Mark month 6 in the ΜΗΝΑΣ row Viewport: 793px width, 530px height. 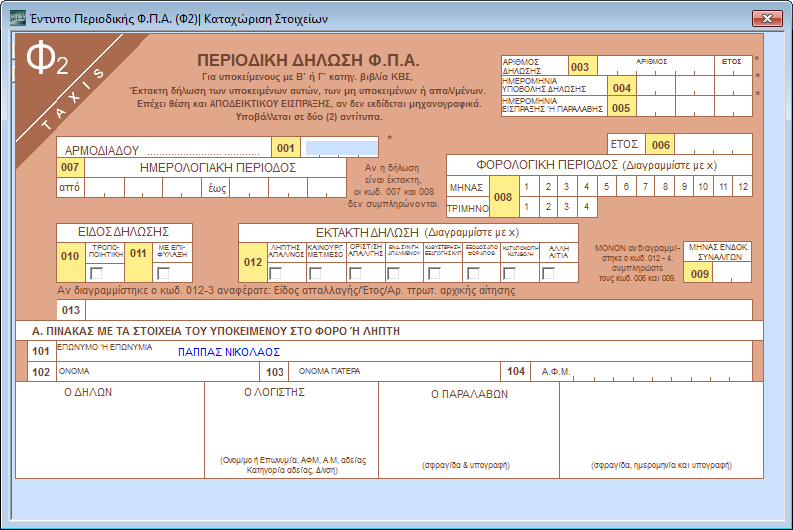626,187
